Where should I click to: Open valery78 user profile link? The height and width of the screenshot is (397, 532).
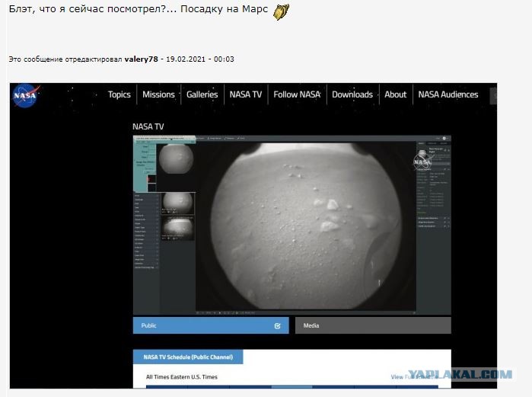point(141,59)
